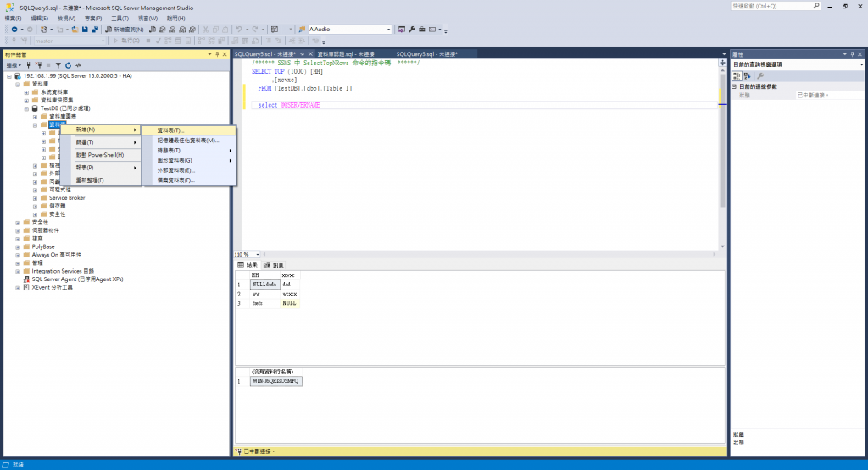The image size is (868, 470).
Task: Click the select @@SERVERNAME line in editor
Action: click(289, 105)
